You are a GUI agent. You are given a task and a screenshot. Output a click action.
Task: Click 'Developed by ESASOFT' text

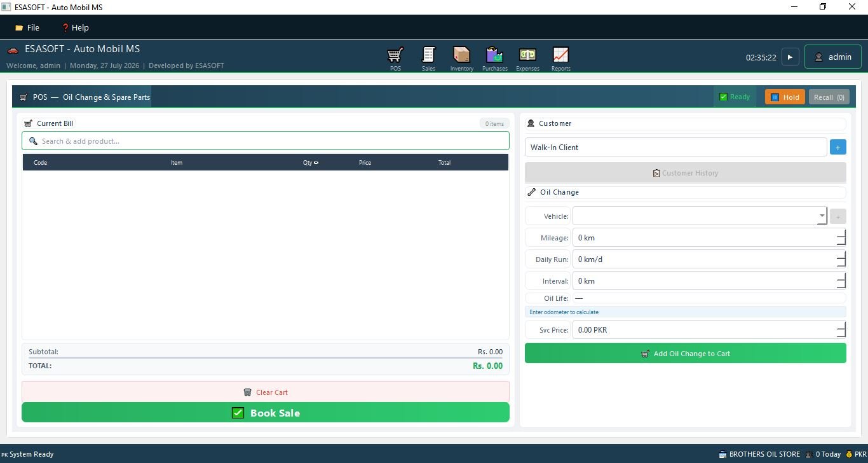(186, 66)
